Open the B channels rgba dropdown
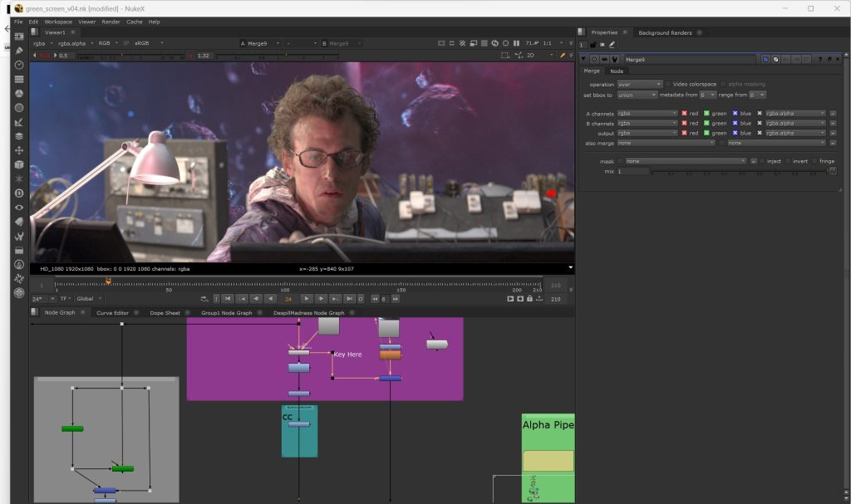This screenshot has width=851, height=504. click(647, 123)
